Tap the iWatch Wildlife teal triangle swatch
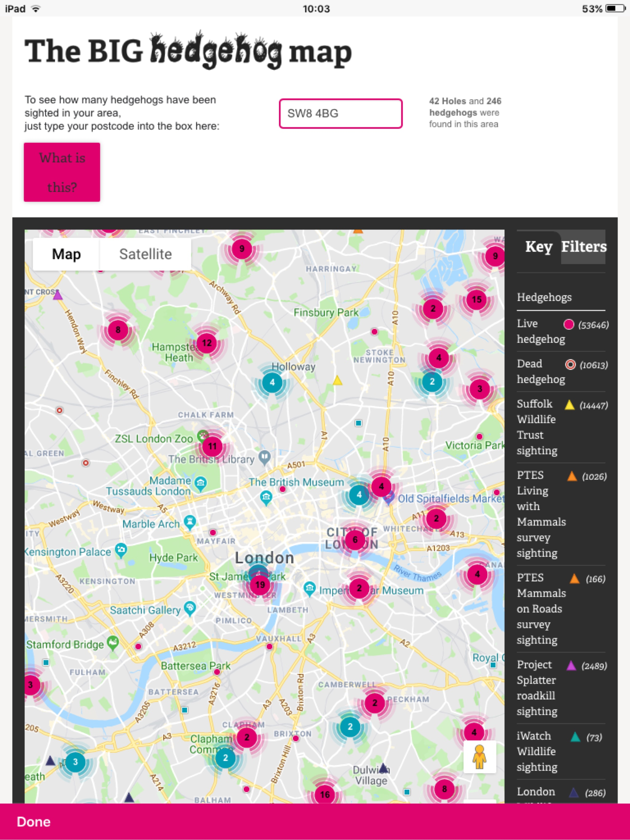 tap(575, 737)
